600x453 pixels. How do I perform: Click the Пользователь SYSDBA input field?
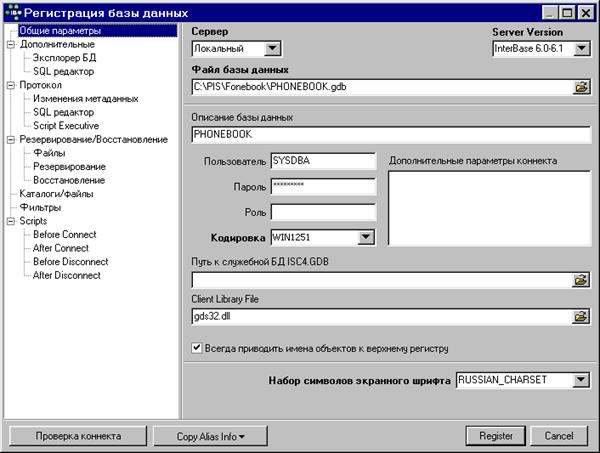coord(321,160)
